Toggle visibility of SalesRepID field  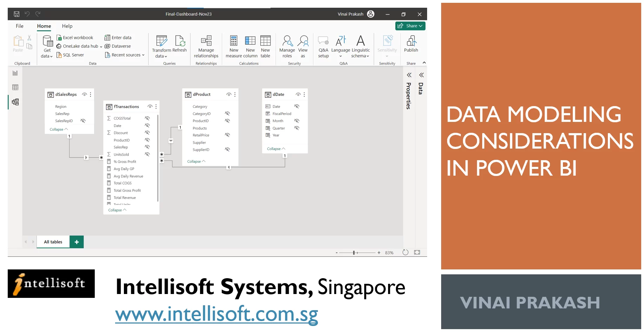coord(83,121)
